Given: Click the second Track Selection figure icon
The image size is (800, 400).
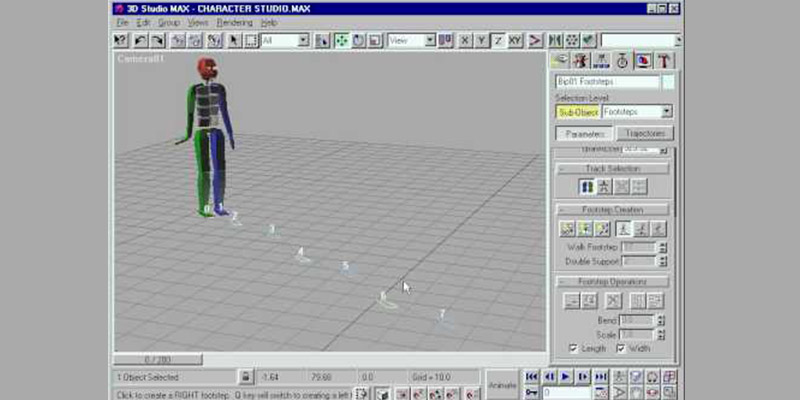Looking at the screenshot, I should click(605, 187).
